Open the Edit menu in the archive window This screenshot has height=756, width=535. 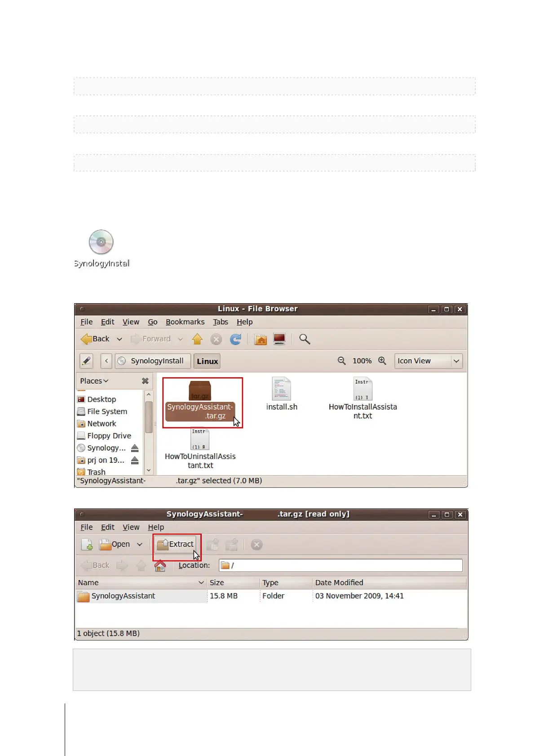(x=107, y=527)
